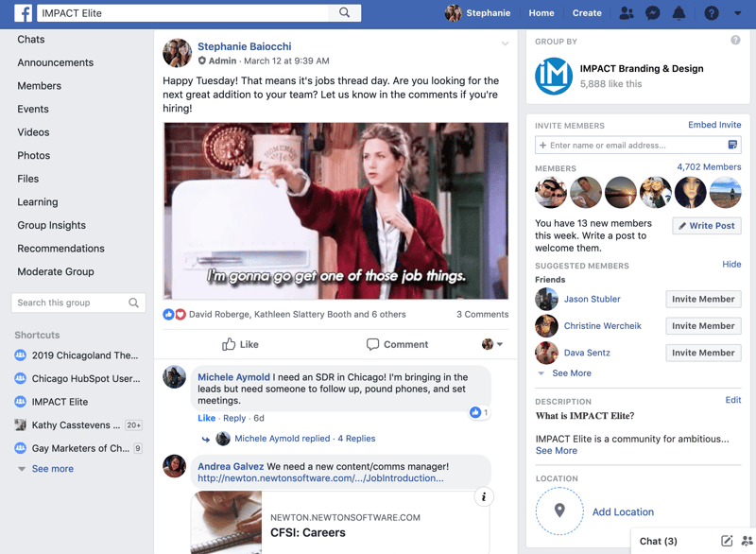756x554 pixels.
Task: Open IMPACT Elite shortcut
Action: (x=52, y=402)
